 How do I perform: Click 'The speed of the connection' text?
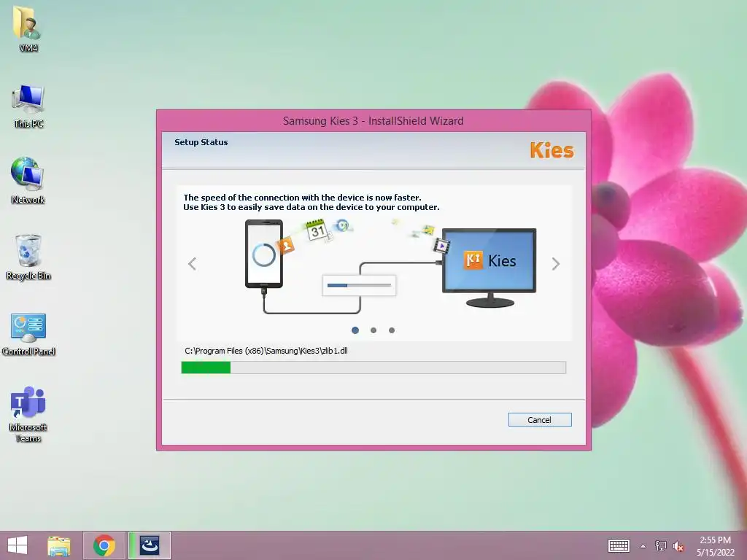[302, 197]
